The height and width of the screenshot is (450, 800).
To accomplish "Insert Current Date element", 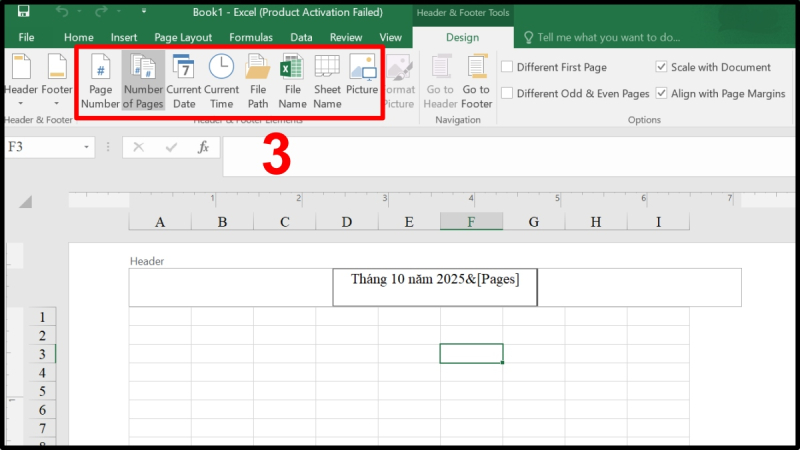I will coord(184,81).
